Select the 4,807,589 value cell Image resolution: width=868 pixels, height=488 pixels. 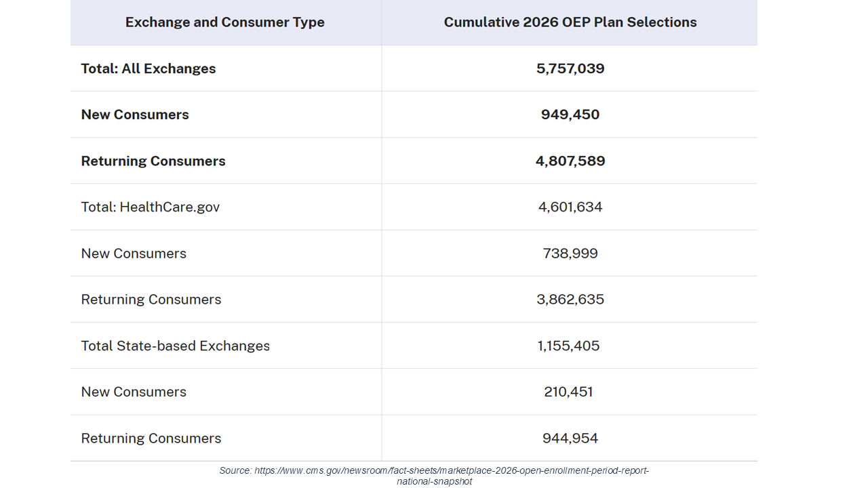tap(570, 161)
